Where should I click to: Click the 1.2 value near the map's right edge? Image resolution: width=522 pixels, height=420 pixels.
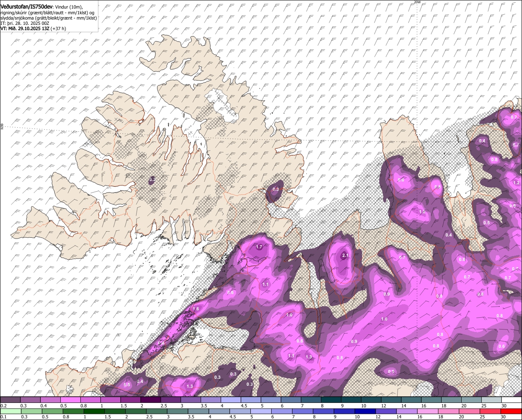click(517, 183)
